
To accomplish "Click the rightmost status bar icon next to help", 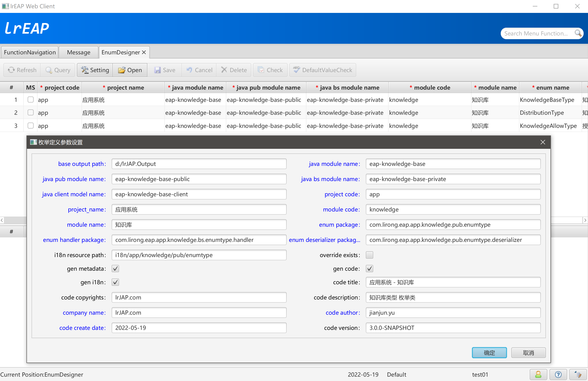I will pyautogui.click(x=578, y=374).
